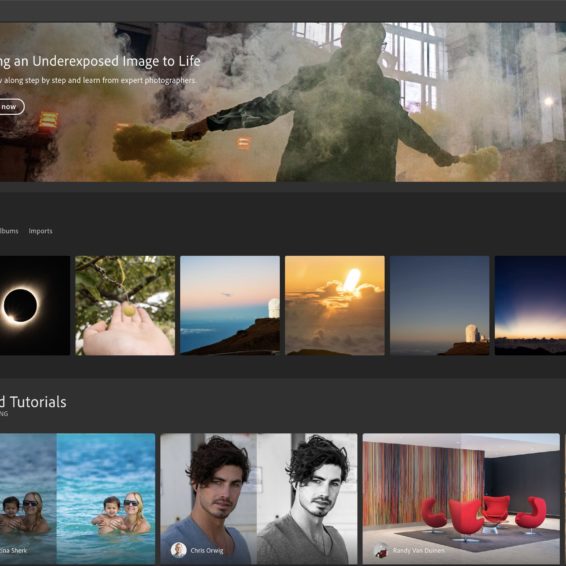566x566 pixels.
Task: Open the sun breaking through clouds thumbnail
Action: pos(335,306)
